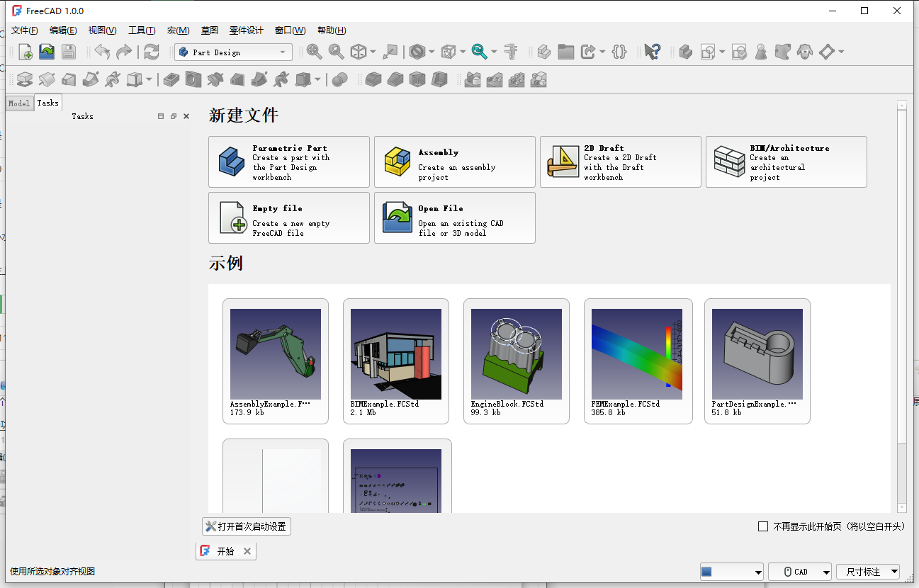Image resolution: width=919 pixels, height=588 pixels.
Task: Open the 尺寸标注 dropdown in status bar
Action: coord(868,572)
